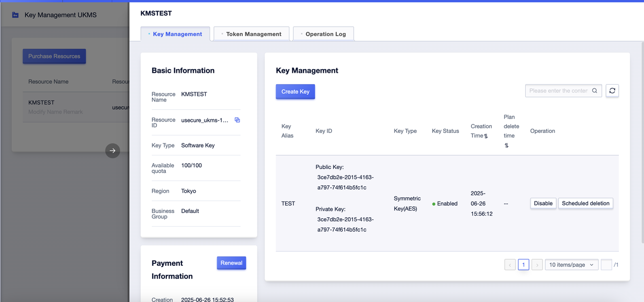Viewport: 644px width, 302px height.
Task: Click the Key ID column header
Action: (x=324, y=131)
